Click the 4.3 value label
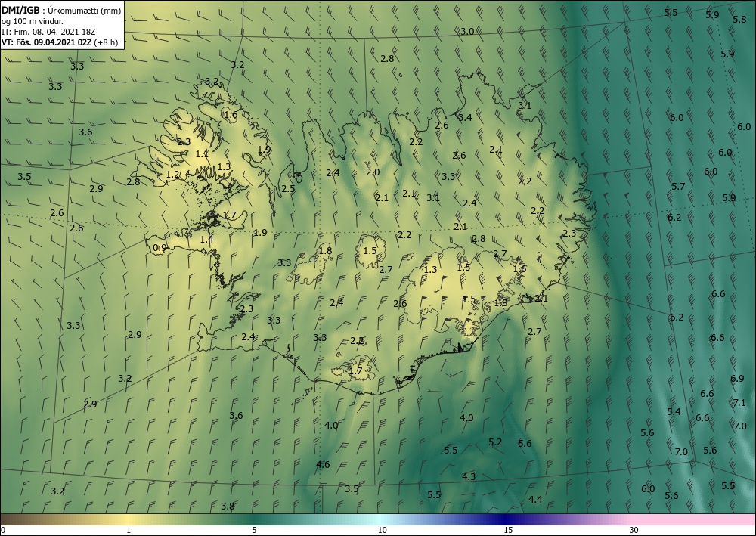Viewport: 756px width, 536px height. (x=469, y=477)
